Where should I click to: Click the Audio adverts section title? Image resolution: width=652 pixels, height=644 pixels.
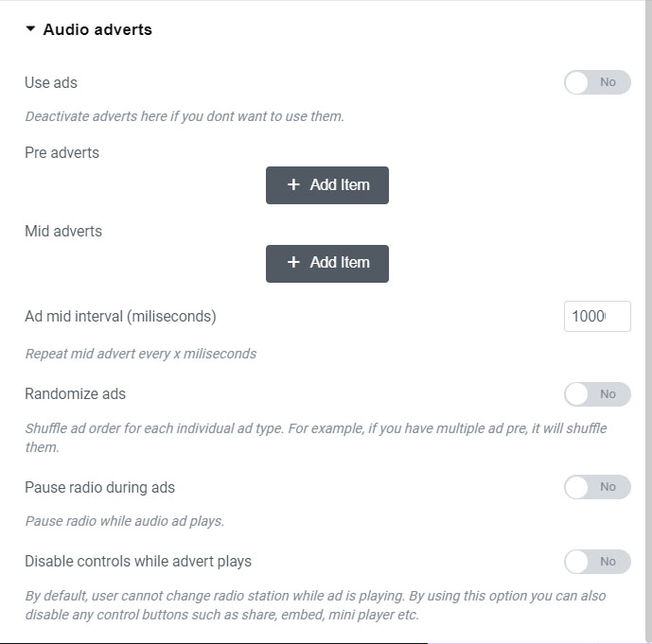[97, 29]
